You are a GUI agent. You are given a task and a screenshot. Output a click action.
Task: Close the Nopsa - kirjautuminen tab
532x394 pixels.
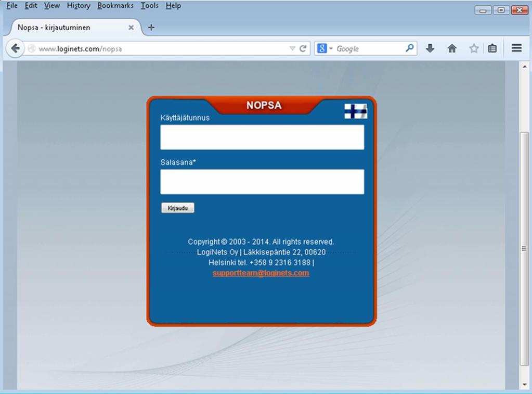131,28
